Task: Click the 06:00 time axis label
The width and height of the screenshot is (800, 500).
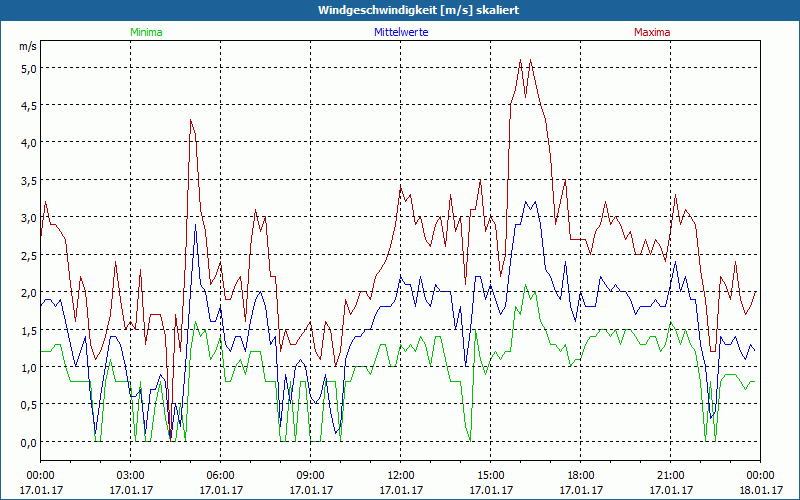Action: [220, 476]
